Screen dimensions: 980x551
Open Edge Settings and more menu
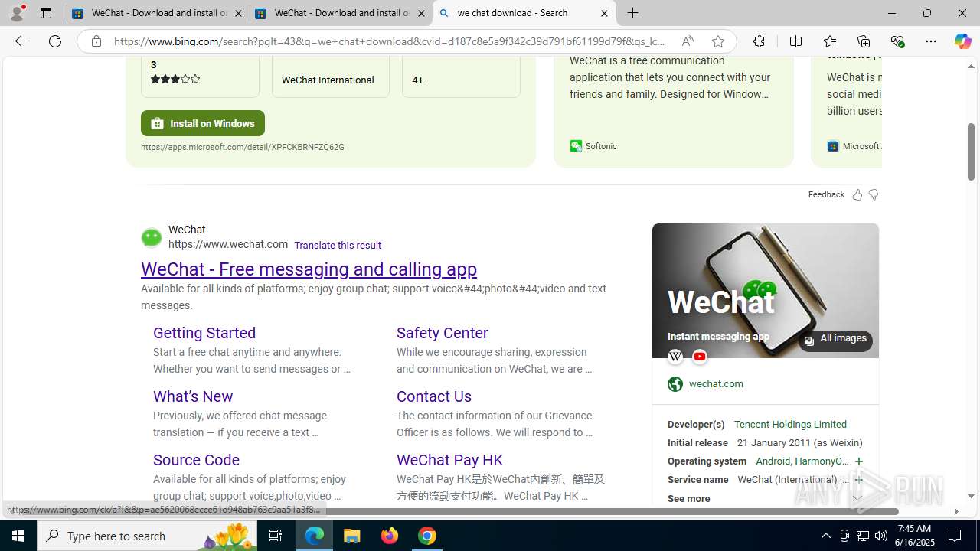coord(931,41)
